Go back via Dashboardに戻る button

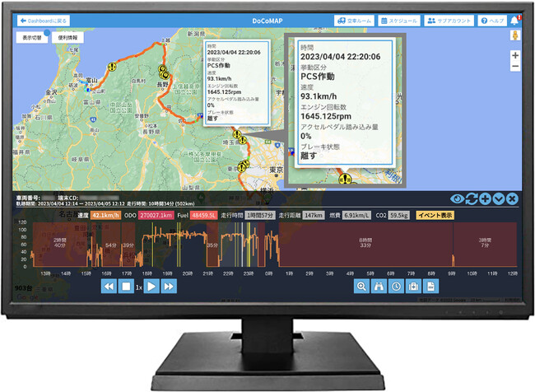pos(44,20)
